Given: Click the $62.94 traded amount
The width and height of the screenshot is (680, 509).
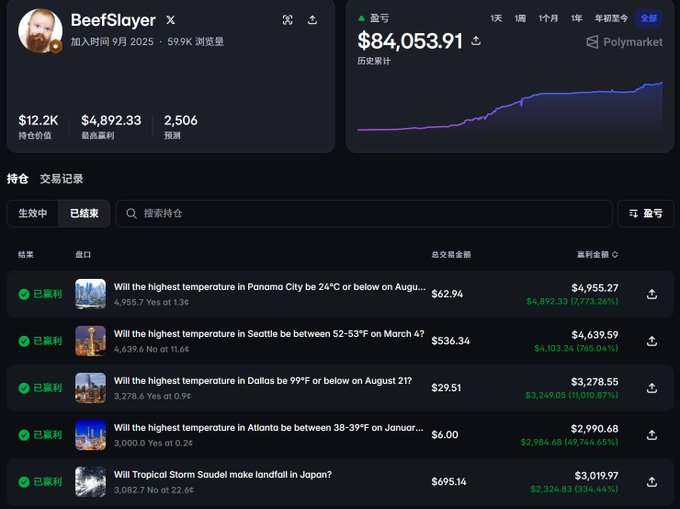Looking at the screenshot, I should pos(447,294).
